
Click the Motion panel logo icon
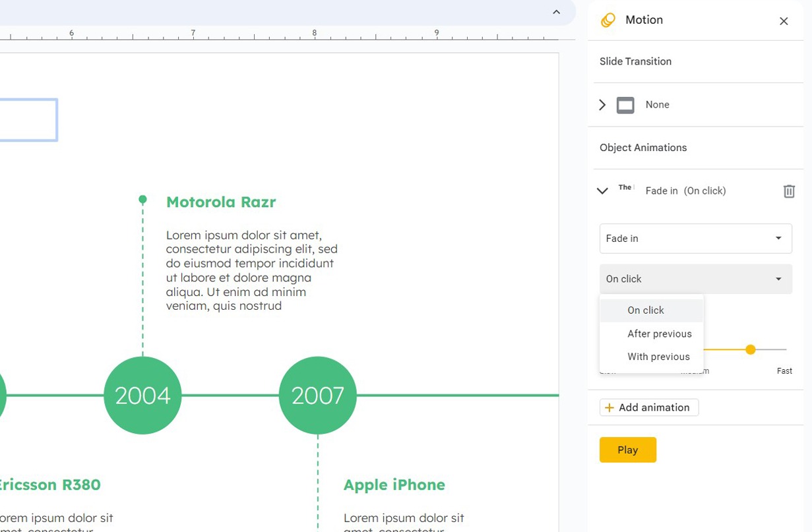pyautogui.click(x=608, y=20)
